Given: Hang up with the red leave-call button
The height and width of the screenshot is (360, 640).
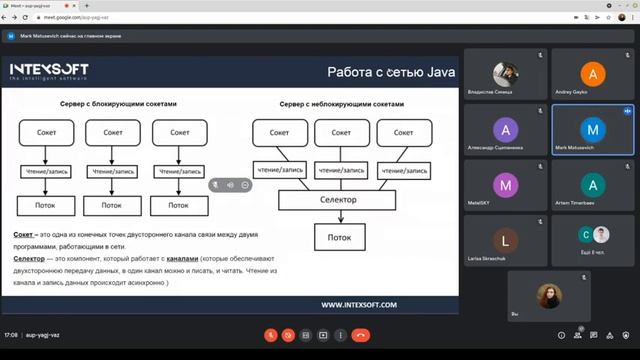Looking at the screenshot, I should [360, 335].
